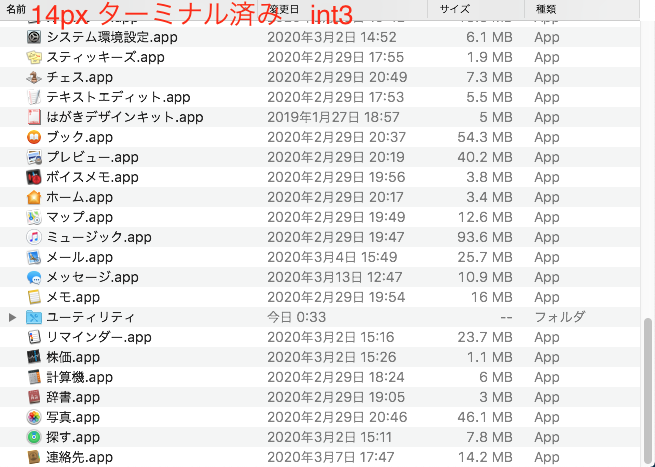
Task: Click the vertical scrollbar thumb
Action: (x=647, y=391)
